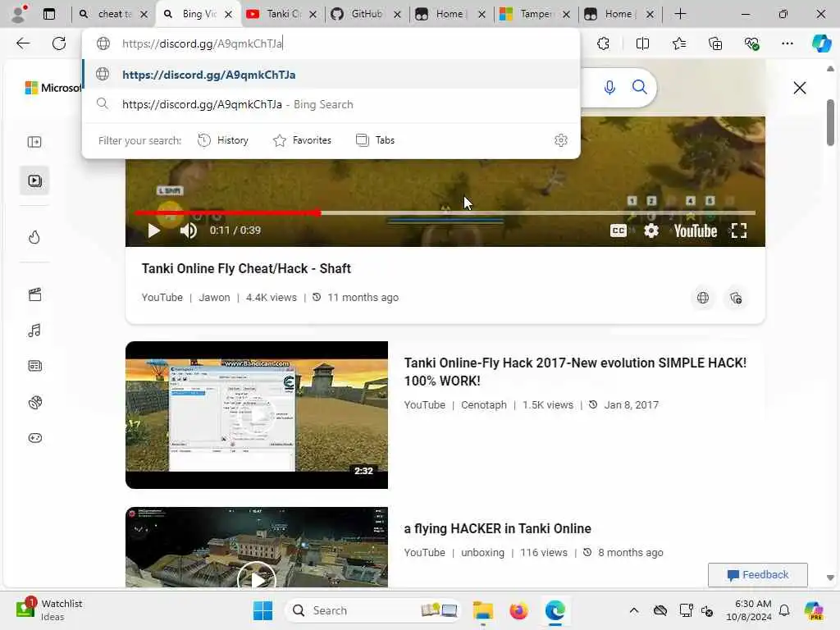The image size is (840, 630).
Task: Show hidden system tray icons chevron
Action: point(634,610)
